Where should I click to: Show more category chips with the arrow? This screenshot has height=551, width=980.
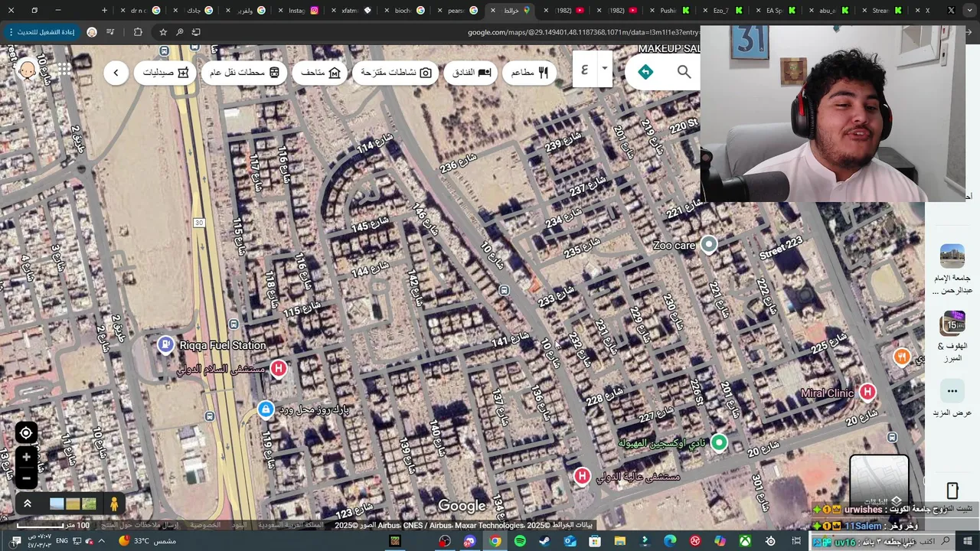[116, 73]
